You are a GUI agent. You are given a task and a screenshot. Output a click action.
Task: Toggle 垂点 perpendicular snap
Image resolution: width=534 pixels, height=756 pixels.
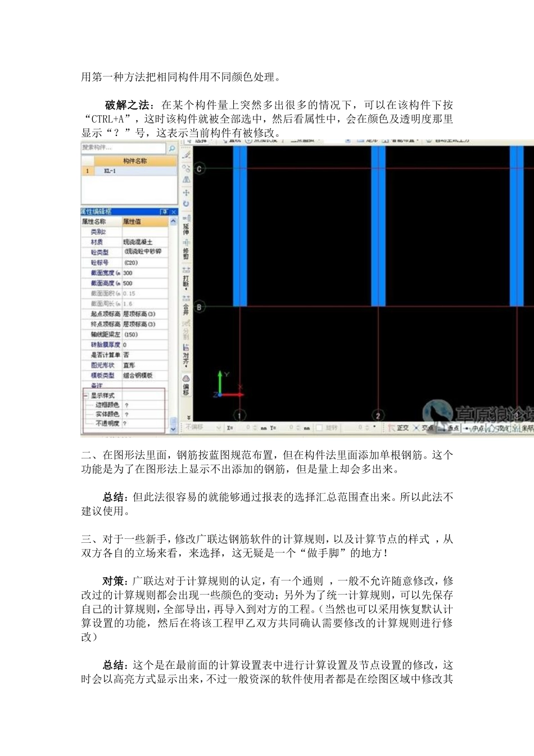click(x=449, y=428)
